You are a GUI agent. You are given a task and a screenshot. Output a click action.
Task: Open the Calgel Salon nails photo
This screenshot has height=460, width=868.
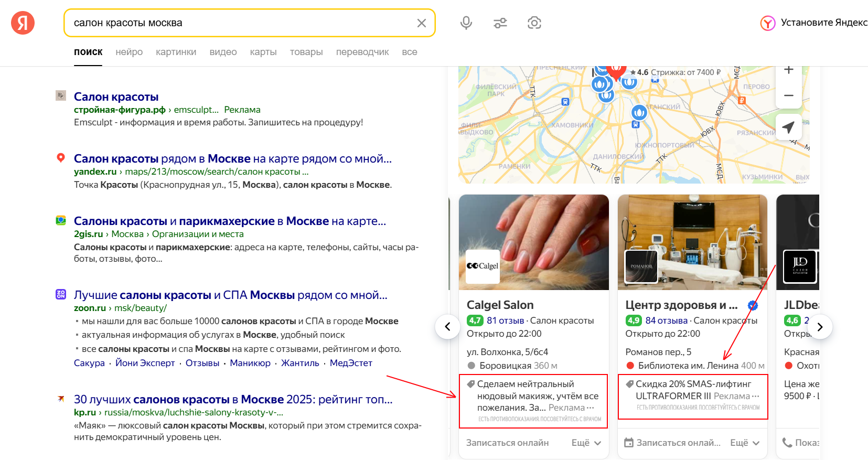point(534,242)
